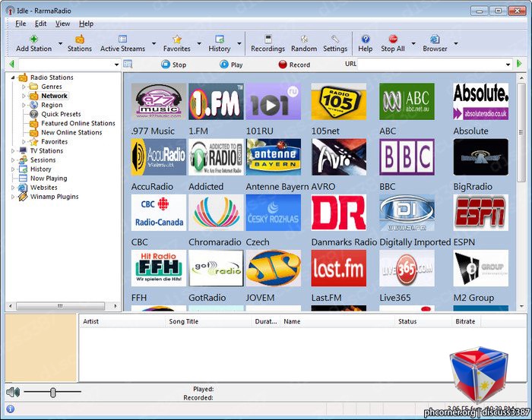Expand the Genres tree node
532x420 pixels.
pyautogui.click(x=24, y=87)
